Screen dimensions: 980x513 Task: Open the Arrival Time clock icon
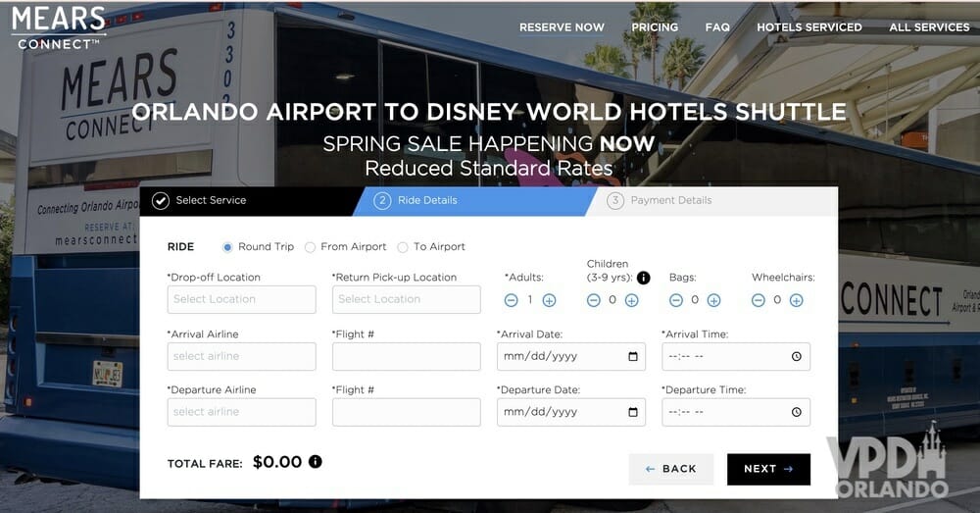pyautogui.click(x=796, y=357)
